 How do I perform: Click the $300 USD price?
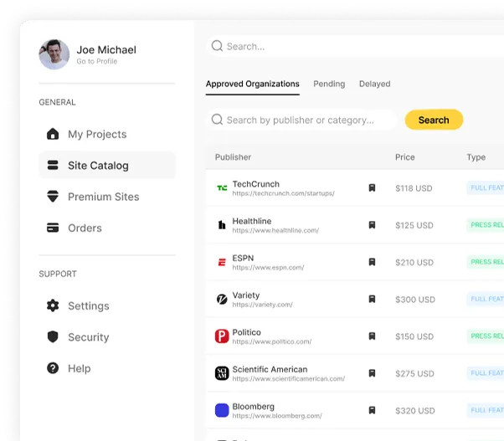pos(415,300)
